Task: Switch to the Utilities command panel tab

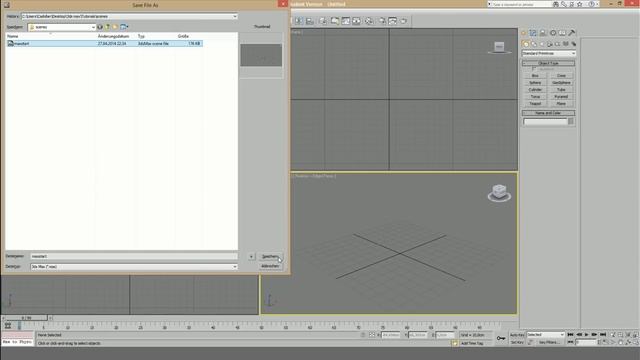Action: click(572, 33)
